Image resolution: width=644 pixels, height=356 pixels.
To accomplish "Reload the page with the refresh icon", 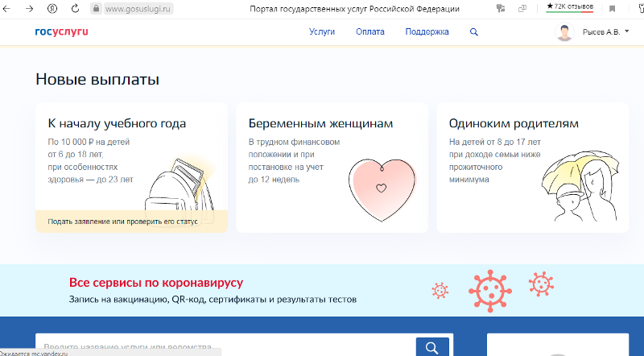I will coord(75,9).
